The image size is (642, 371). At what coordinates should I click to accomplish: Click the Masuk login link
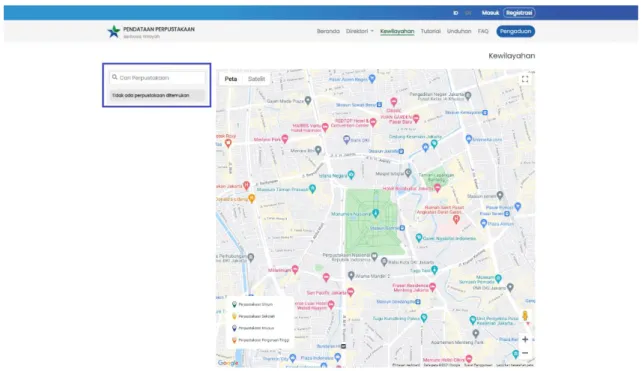490,13
